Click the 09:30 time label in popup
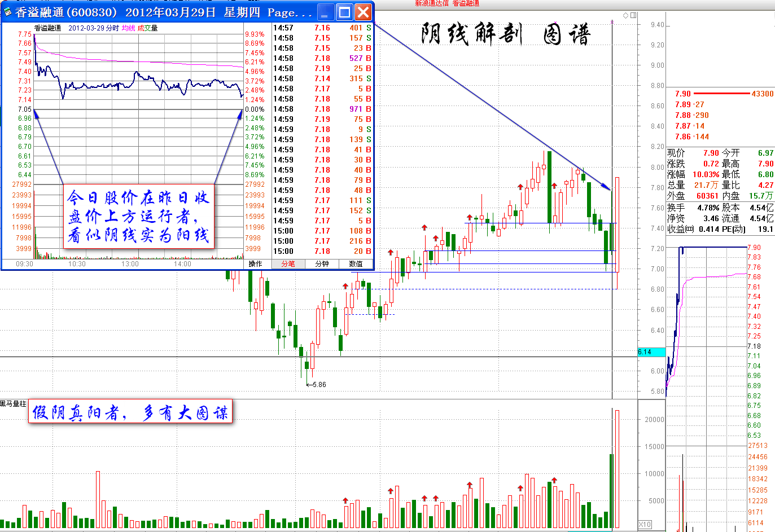Viewport: 775px width, 532px height. pos(24,263)
